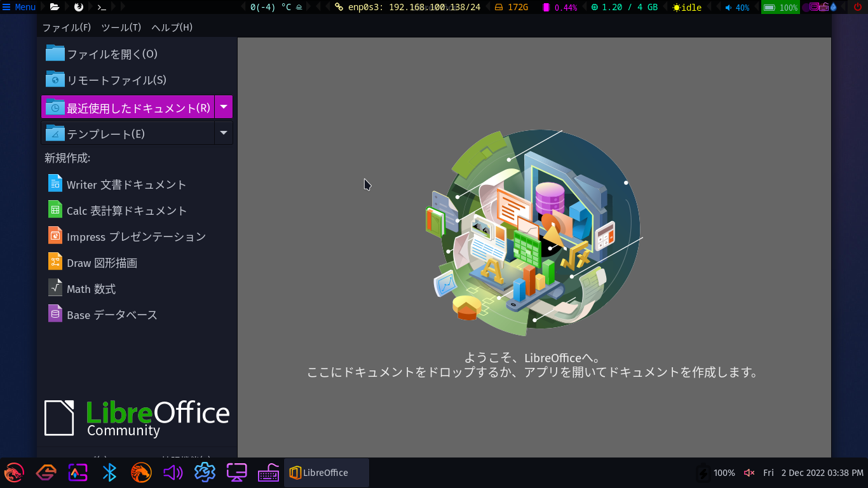
Task: Click the Math formula icon
Action: pyautogui.click(x=55, y=287)
